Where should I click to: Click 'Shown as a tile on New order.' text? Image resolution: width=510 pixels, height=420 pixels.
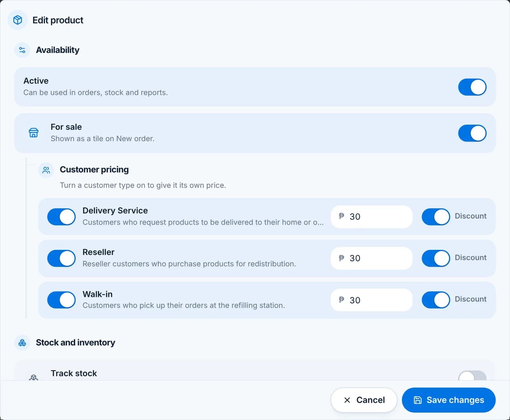[x=102, y=139]
